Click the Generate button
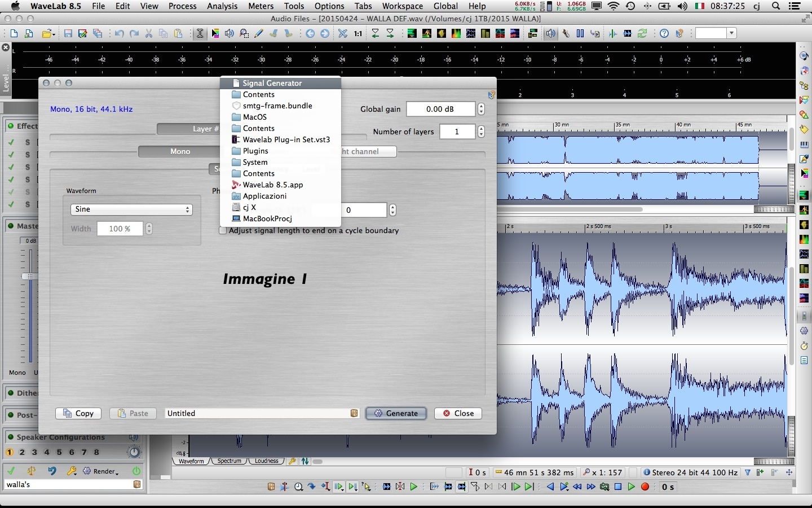This screenshot has width=812, height=508. 396,413
